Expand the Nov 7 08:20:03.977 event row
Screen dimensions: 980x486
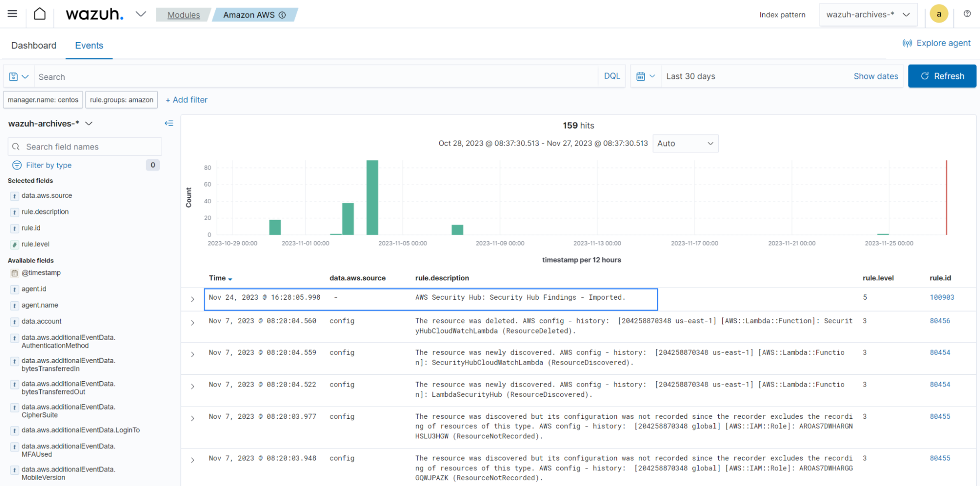(193, 418)
